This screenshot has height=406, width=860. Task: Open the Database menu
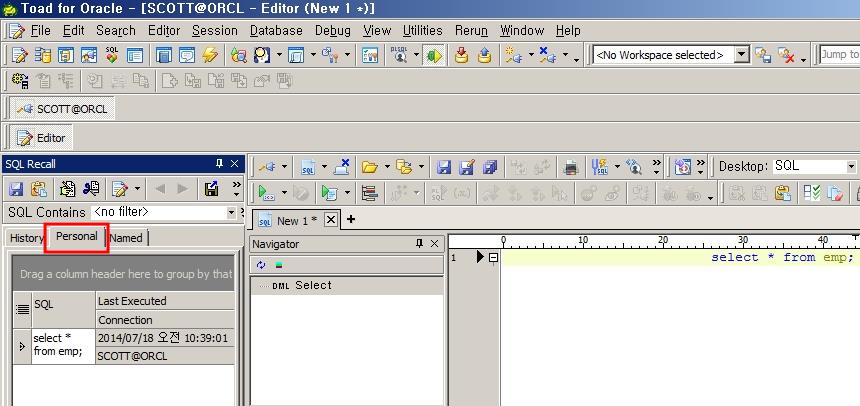tap(275, 31)
